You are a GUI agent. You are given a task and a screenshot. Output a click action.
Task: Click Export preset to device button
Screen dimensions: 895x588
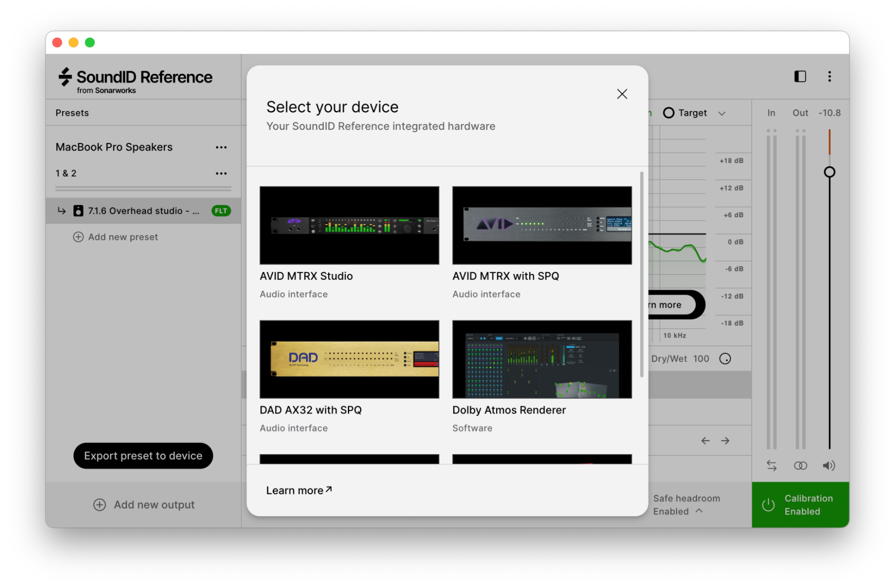point(143,456)
